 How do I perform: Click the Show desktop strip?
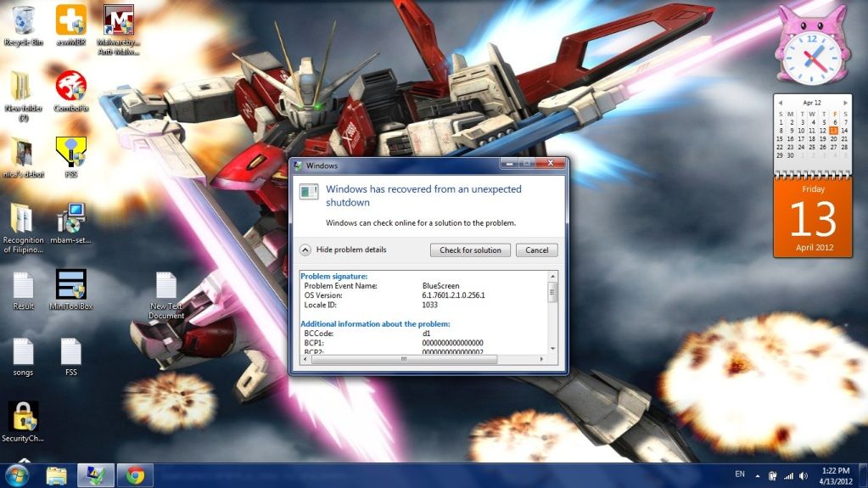[x=863, y=476]
